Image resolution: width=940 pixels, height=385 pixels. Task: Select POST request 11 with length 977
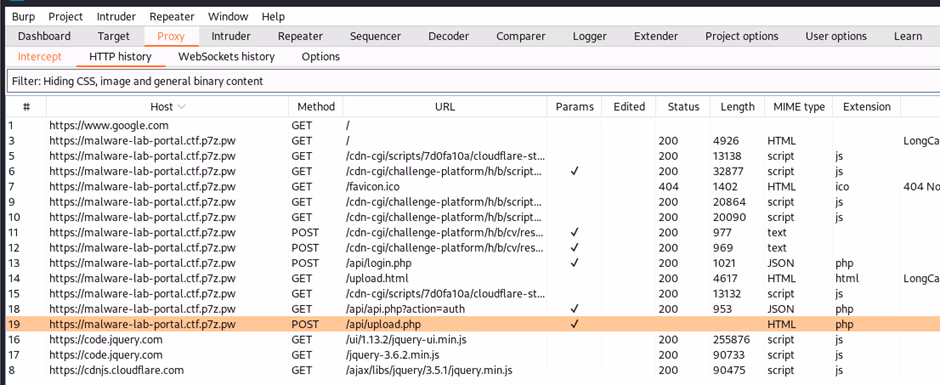(472, 233)
